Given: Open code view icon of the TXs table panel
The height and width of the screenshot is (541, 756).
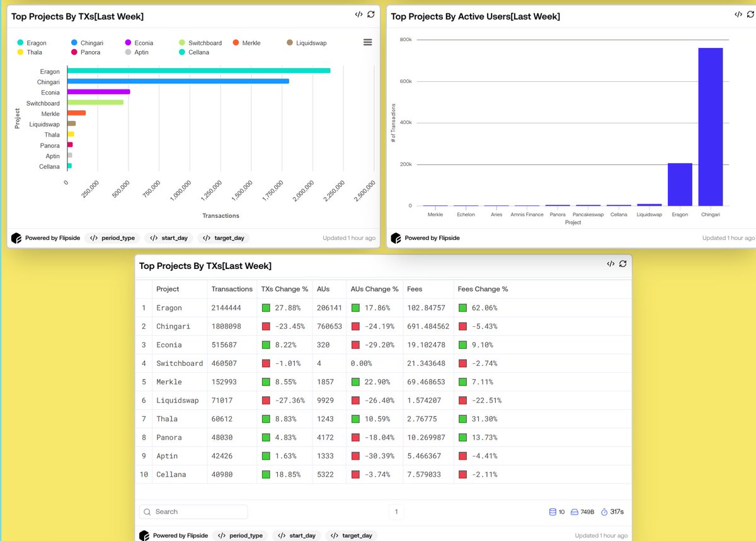Looking at the screenshot, I should click(610, 264).
